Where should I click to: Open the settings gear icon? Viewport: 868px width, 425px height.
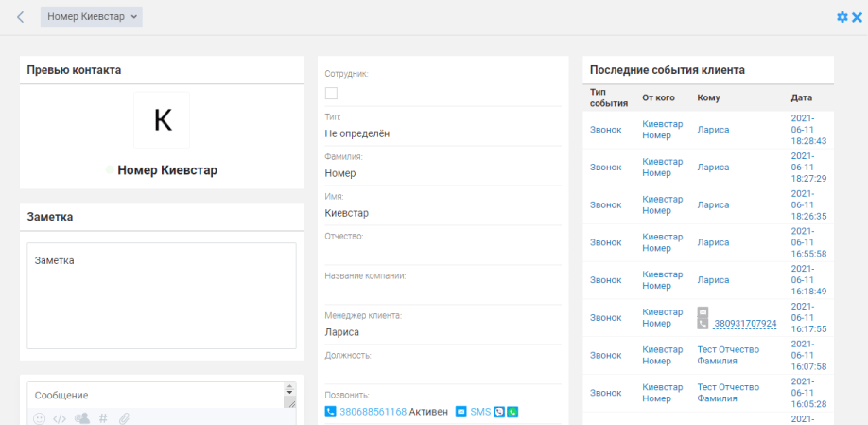click(x=842, y=17)
